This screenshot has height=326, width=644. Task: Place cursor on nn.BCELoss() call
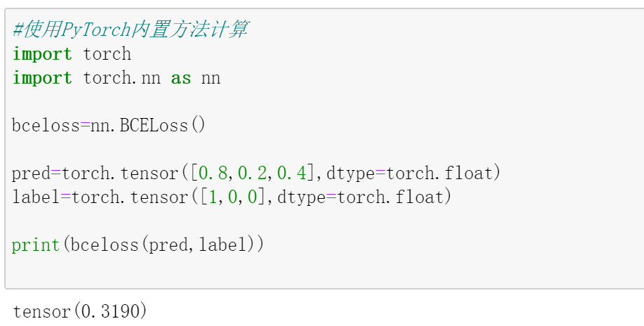(147, 125)
